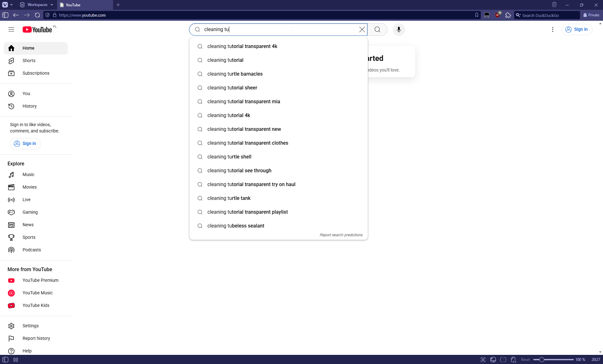Toggle the hamburger guide menu
This screenshot has width=603, height=364.
click(x=11, y=29)
